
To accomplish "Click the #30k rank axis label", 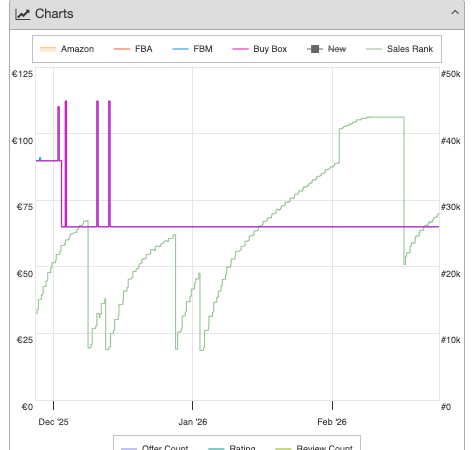I will 451,207.
